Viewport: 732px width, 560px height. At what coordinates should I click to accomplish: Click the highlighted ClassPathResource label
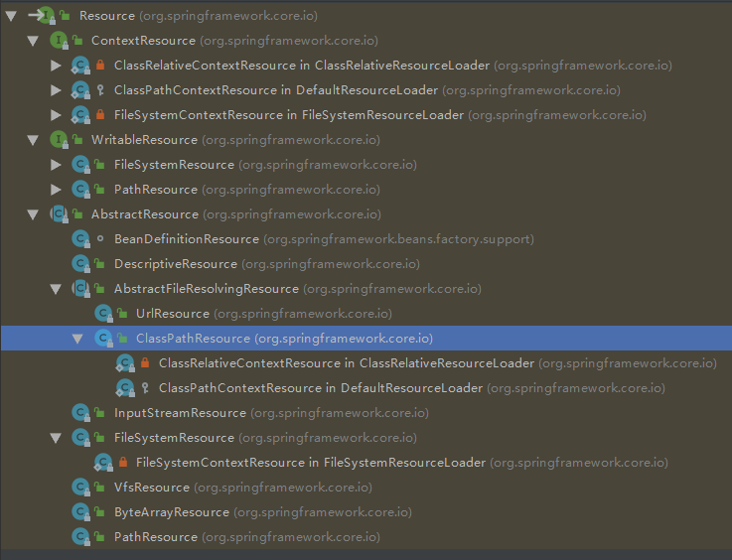(194, 338)
